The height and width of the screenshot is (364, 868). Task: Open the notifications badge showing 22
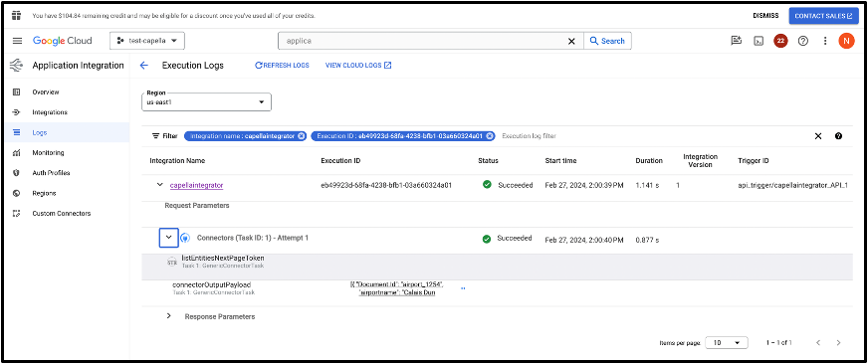coord(780,41)
